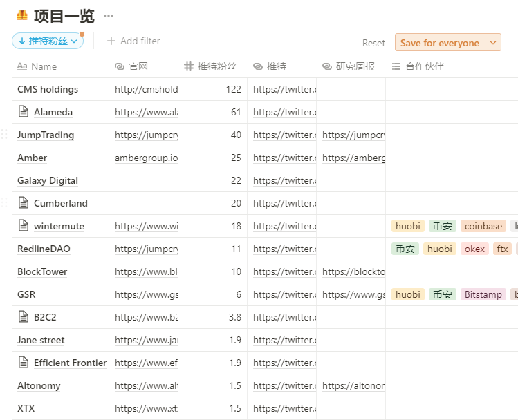Screen dimensions: 518x420
Task: Click the Reset button
Action: click(x=373, y=43)
